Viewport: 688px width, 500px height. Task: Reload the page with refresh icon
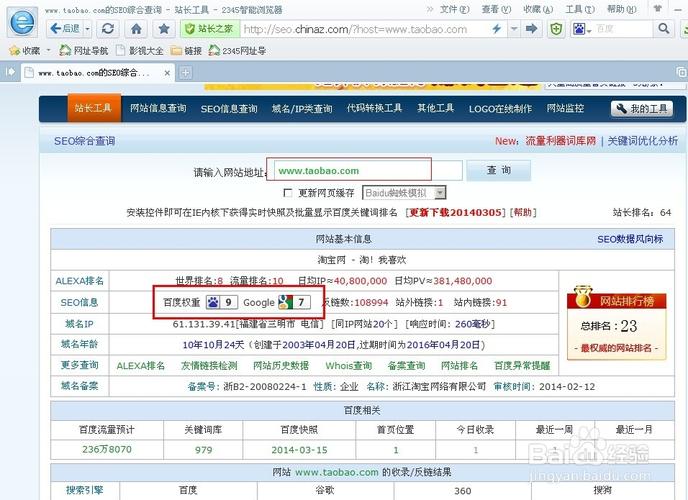(x=108, y=29)
